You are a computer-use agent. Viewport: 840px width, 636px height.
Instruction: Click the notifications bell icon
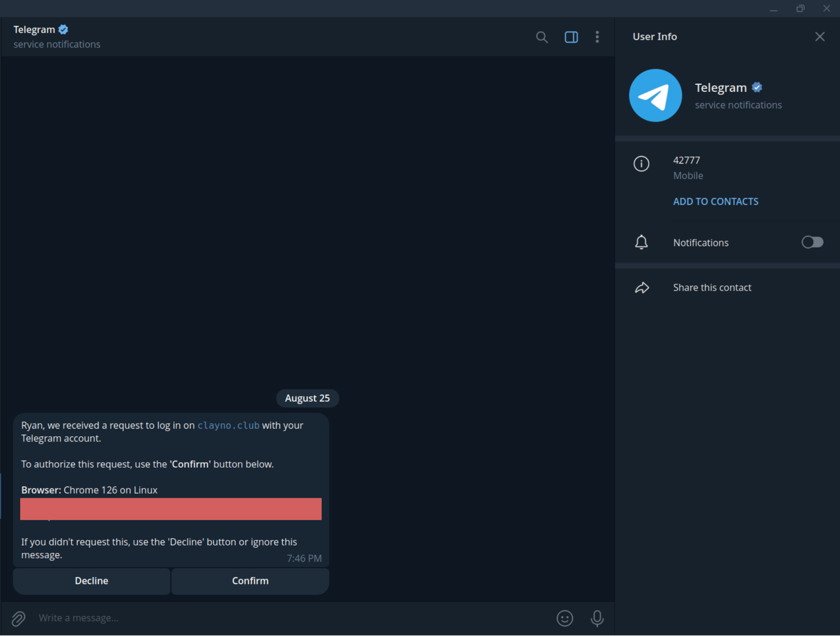tap(641, 242)
